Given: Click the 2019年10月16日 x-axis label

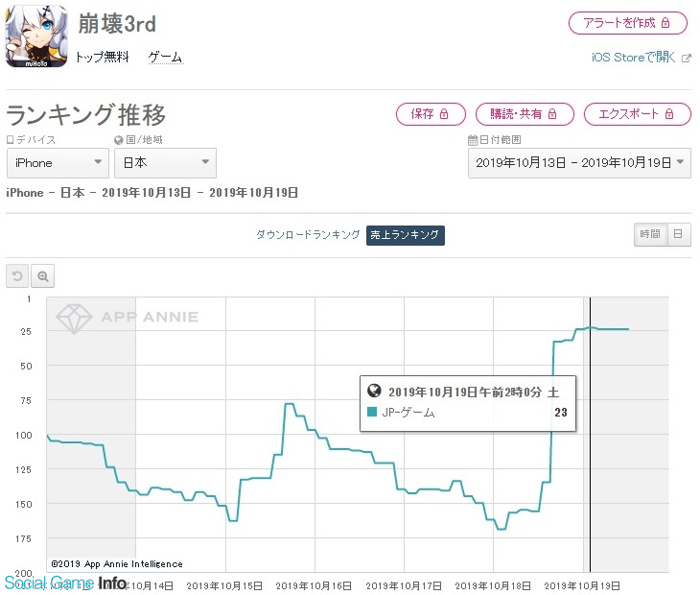Looking at the screenshot, I should click(314, 586).
